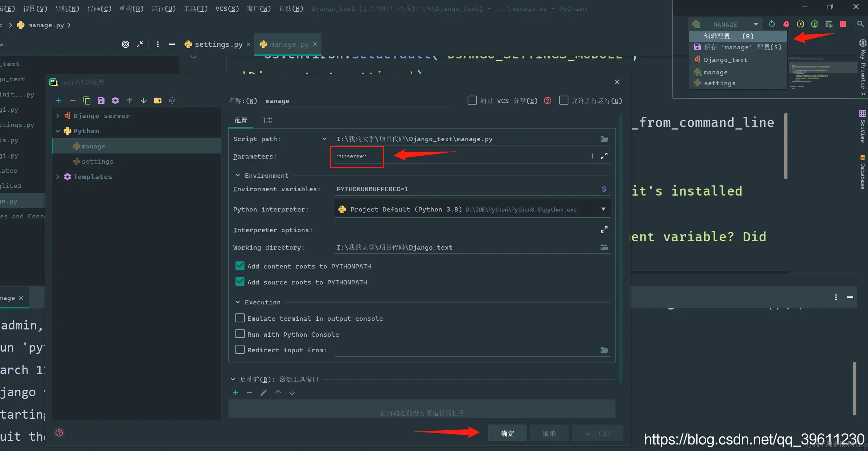Viewport: 868px width, 451px height.
Task: Click the 取消 button
Action: point(549,433)
